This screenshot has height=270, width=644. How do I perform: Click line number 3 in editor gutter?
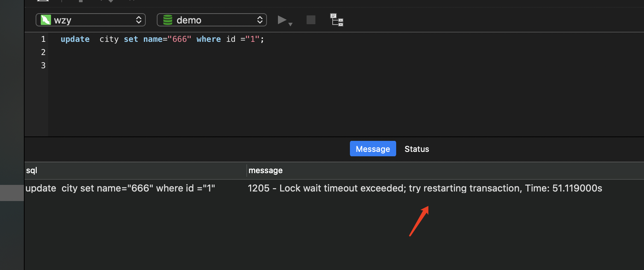coord(43,66)
